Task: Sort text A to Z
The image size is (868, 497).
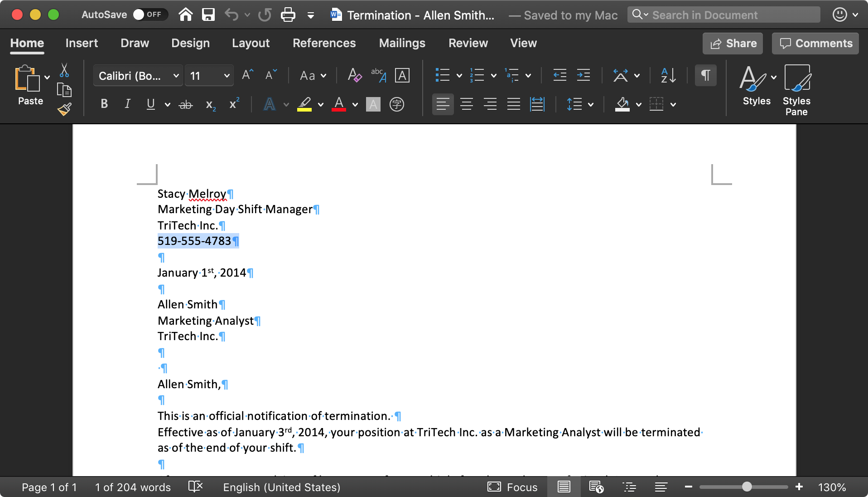Action: 669,75
